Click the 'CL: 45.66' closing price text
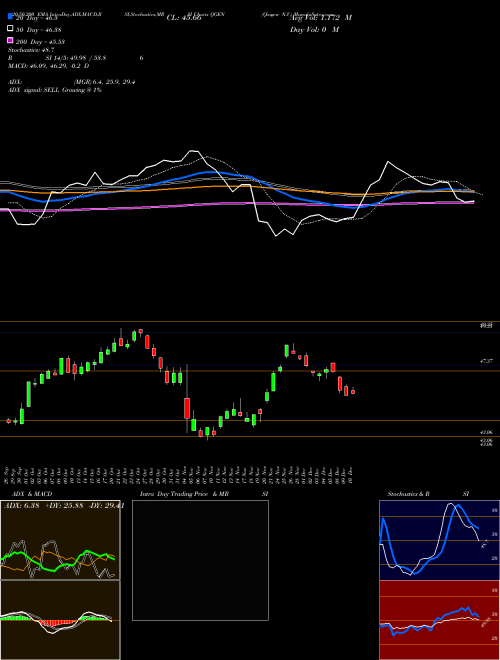The image size is (500, 660). tap(184, 18)
